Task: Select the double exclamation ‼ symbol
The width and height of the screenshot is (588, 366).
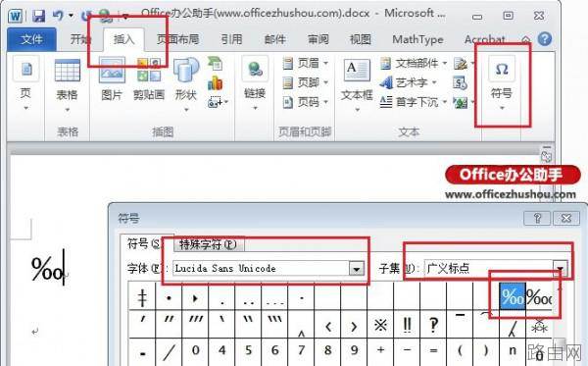Action: pyautogui.click(x=407, y=325)
